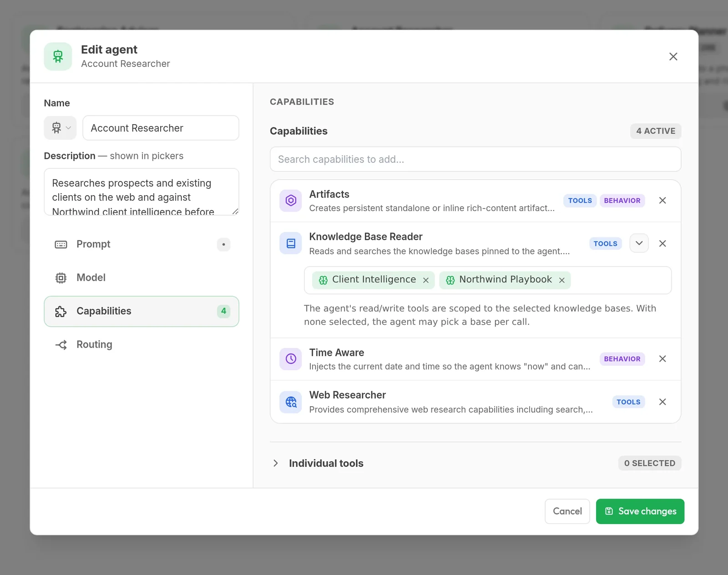Click the 4 ACTIVE badge
The height and width of the screenshot is (575, 728).
[656, 131]
